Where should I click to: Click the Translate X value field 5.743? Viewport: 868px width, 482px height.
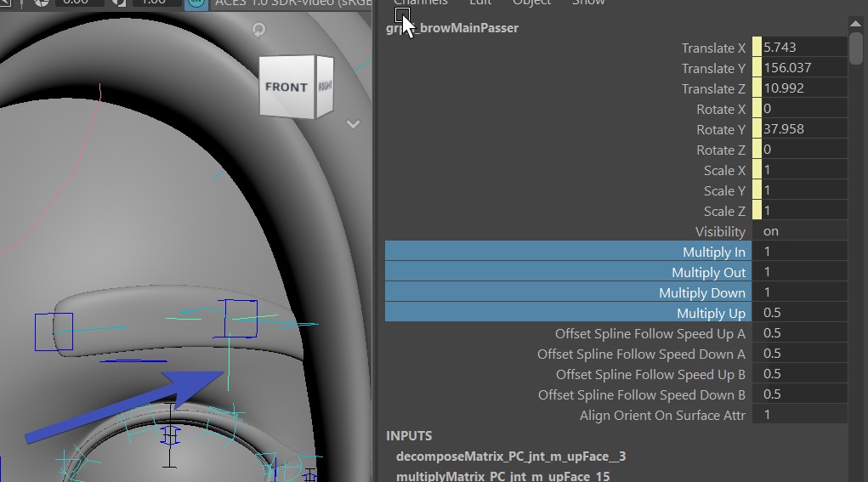[803, 48]
